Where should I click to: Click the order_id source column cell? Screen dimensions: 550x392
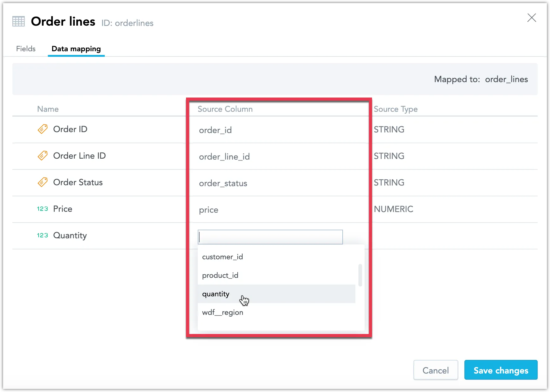215,130
